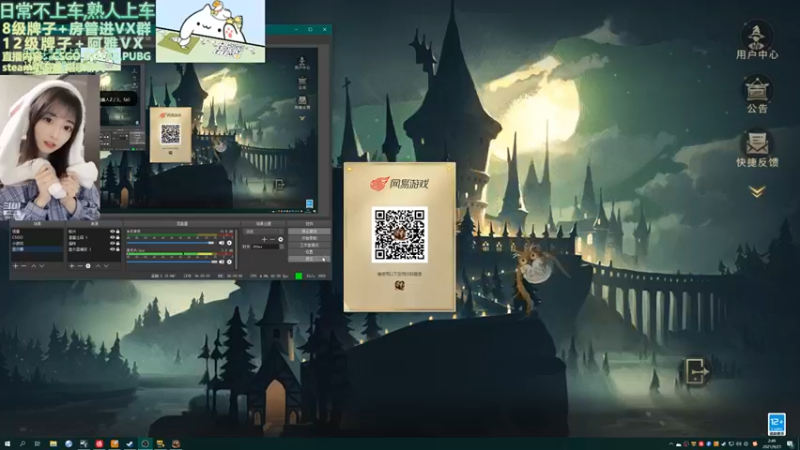The image size is (800, 450).
Task: Click the 12+ age rating badge
Action: (777, 424)
